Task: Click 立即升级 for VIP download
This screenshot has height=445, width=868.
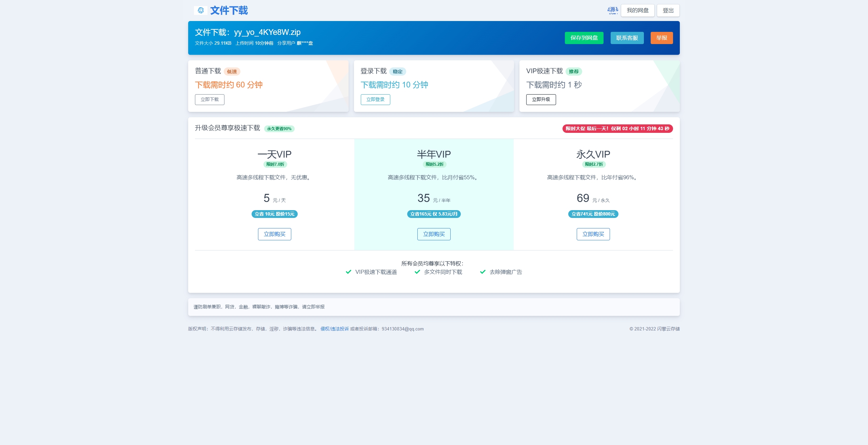Action: [x=541, y=100]
